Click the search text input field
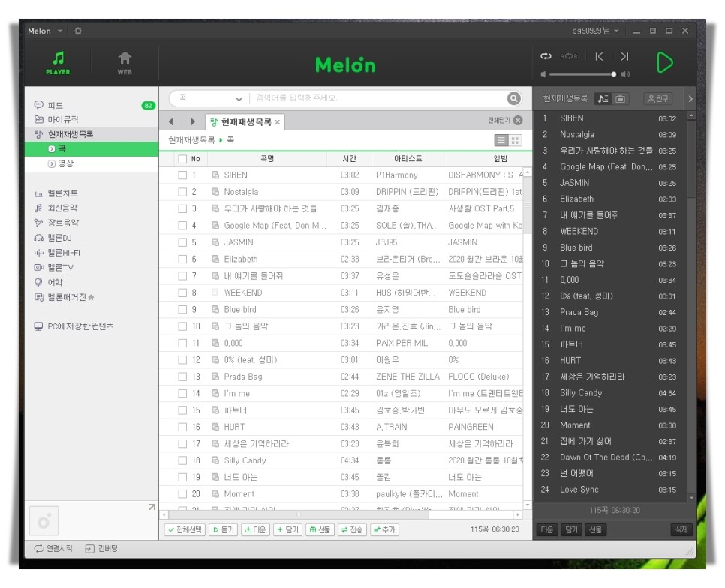The image size is (725, 588). pos(379,98)
